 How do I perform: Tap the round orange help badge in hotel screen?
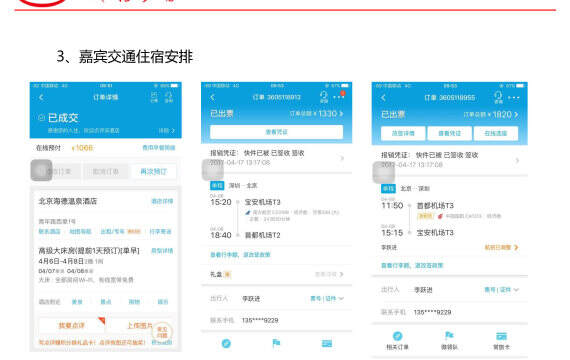pos(162,332)
